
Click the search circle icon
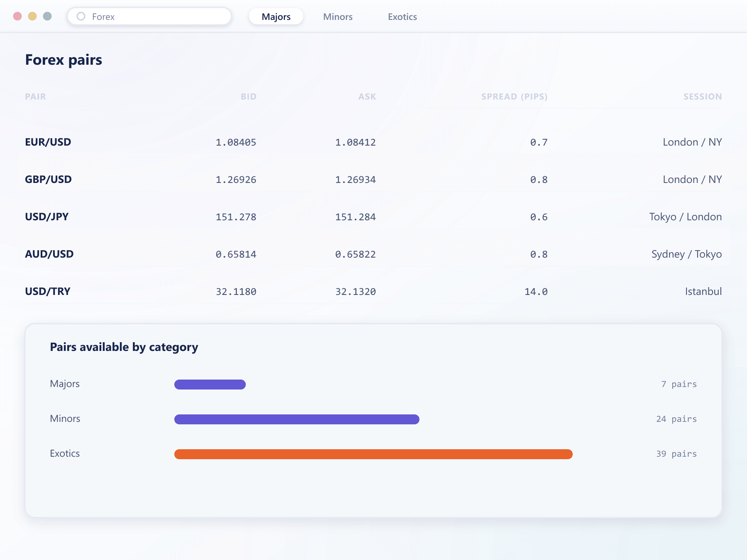81,16
